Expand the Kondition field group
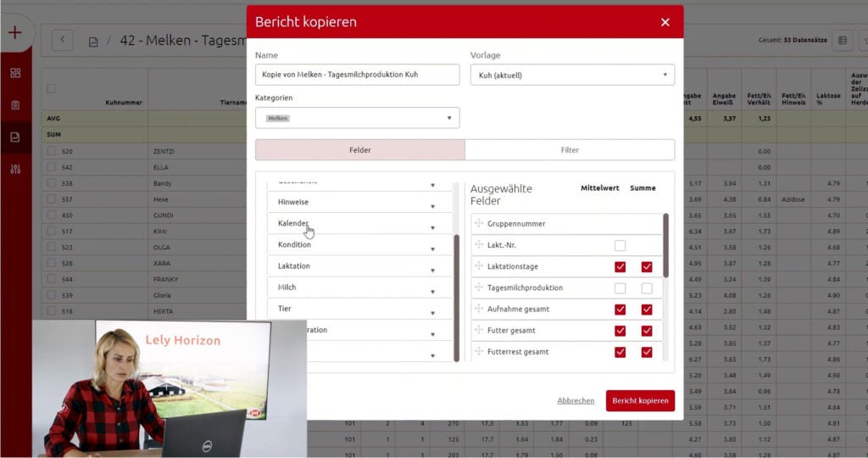 pos(359,245)
